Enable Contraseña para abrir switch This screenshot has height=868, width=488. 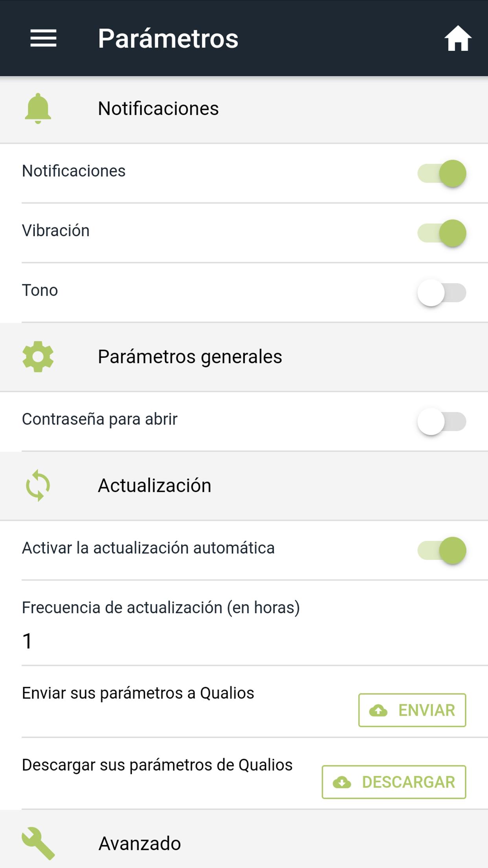(x=442, y=421)
